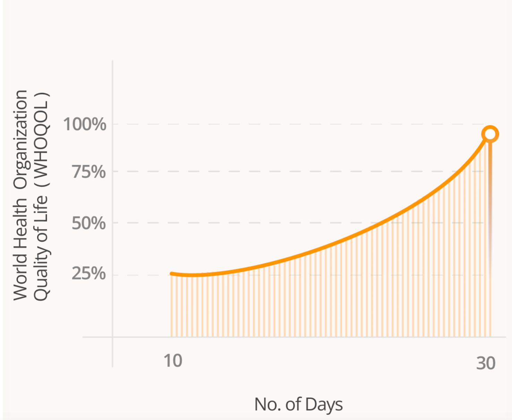Click the dashed 100% gridline
Image resolution: width=512 pixels, height=420 pixels.
click(x=278, y=124)
